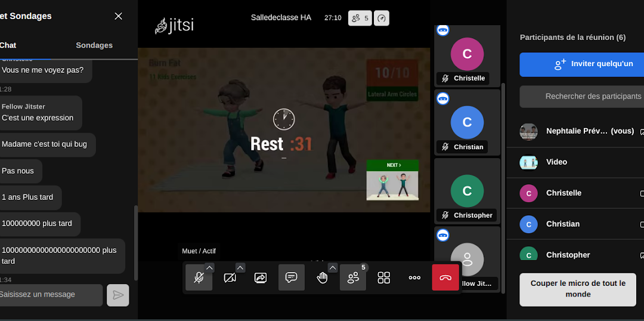The image size is (644, 321).
Task: Click message '1 ans Plus tard'
Action: click(27, 197)
